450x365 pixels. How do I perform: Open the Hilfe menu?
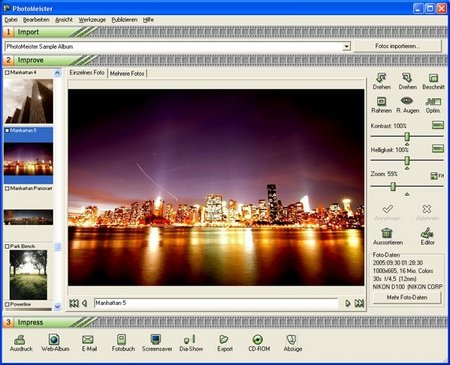148,20
